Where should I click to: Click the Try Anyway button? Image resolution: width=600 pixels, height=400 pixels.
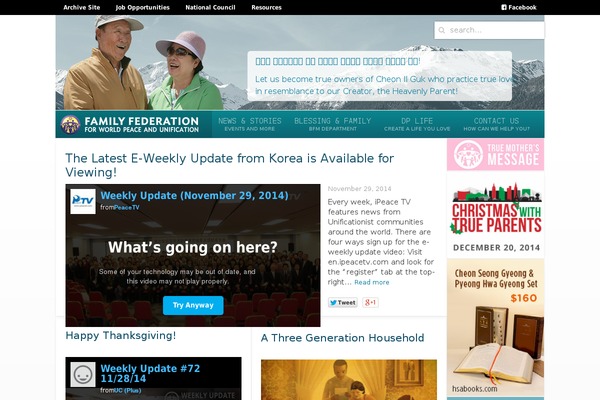pos(193,305)
